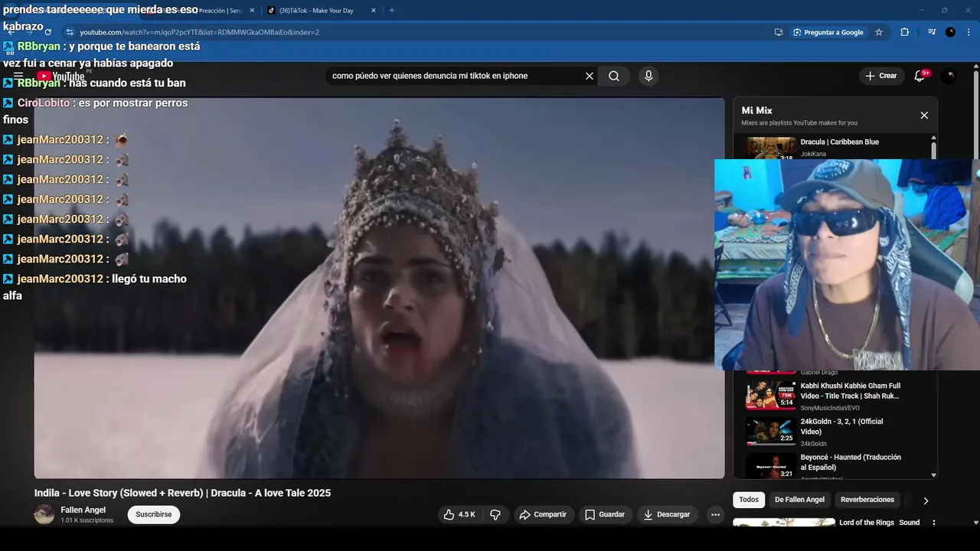The width and height of the screenshot is (980, 551).
Task: Open more actions three-dot menu
Action: [x=715, y=514]
